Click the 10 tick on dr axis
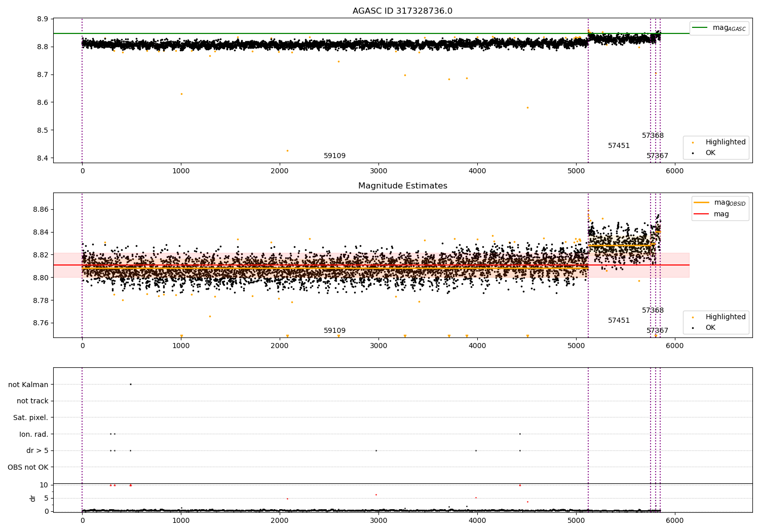760x532 pixels. (44, 485)
